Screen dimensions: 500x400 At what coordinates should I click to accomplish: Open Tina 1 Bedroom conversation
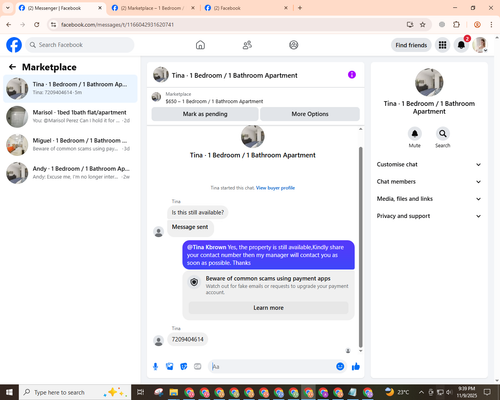coord(70,88)
